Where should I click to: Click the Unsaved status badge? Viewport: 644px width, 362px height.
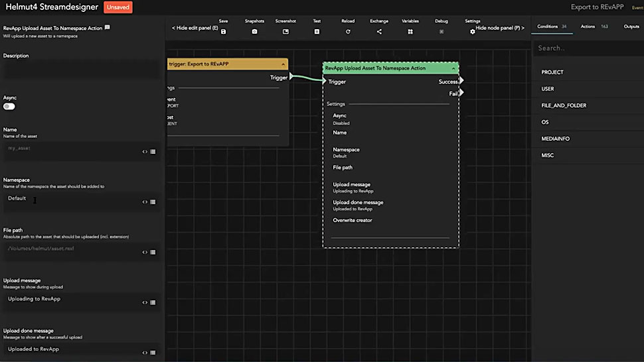(118, 7)
